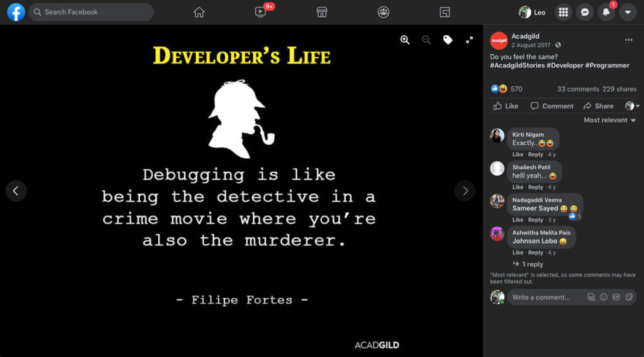Open the apps grid menu
The height and width of the screenshot is (357, 644).
click(x=563, y=12)
